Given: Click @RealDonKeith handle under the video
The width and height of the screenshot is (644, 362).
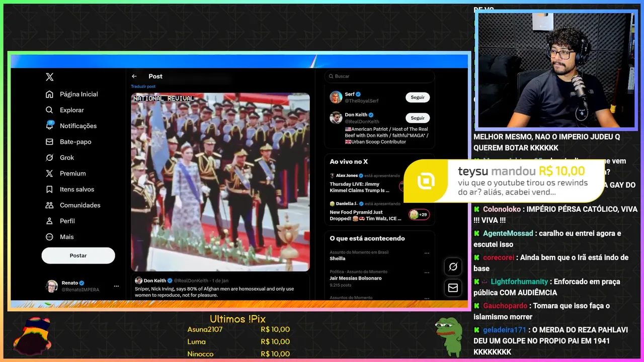Looking at the screenshot, I should tap(191, 281).
